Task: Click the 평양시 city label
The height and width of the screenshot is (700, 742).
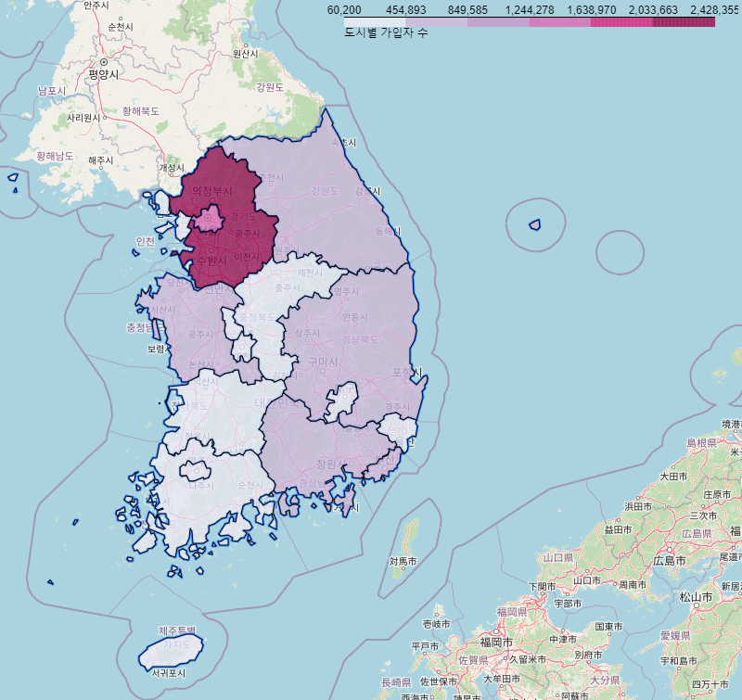Action: pos(103,74)
